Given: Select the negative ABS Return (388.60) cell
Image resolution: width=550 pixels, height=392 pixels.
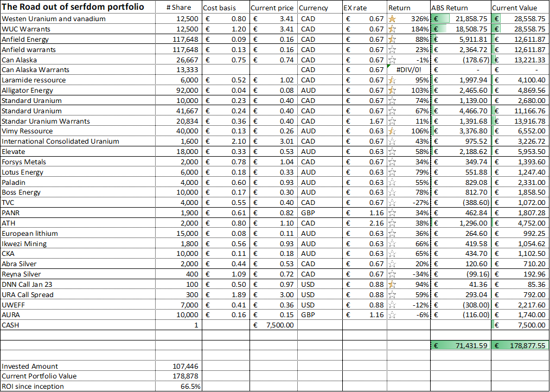Looking at the screenshot, I should pyautogui.click(x=461, y=203).
